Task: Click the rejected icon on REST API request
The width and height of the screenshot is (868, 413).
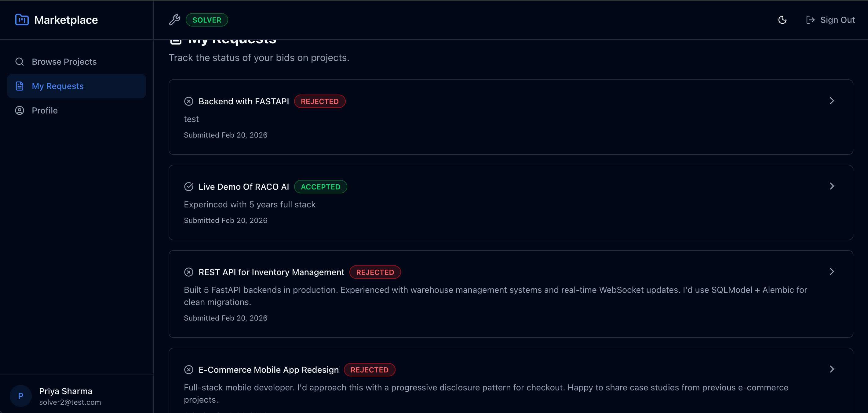Action: 189,272
